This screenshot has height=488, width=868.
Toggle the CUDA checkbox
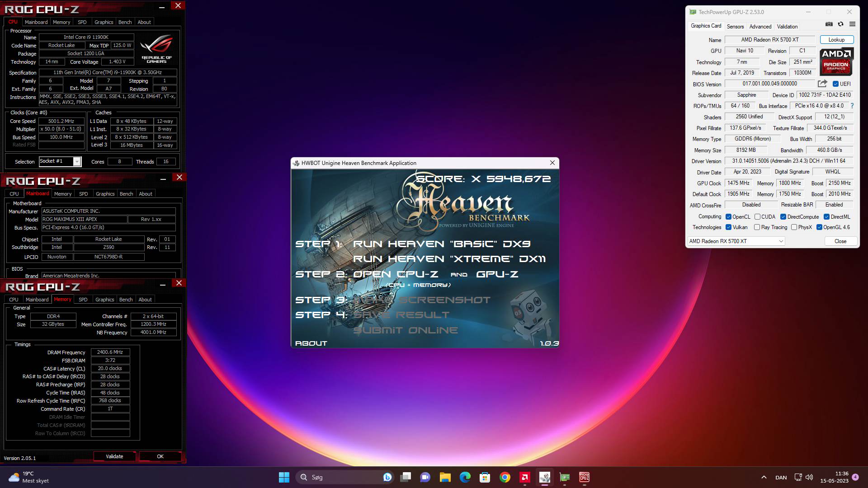[757, 217]
